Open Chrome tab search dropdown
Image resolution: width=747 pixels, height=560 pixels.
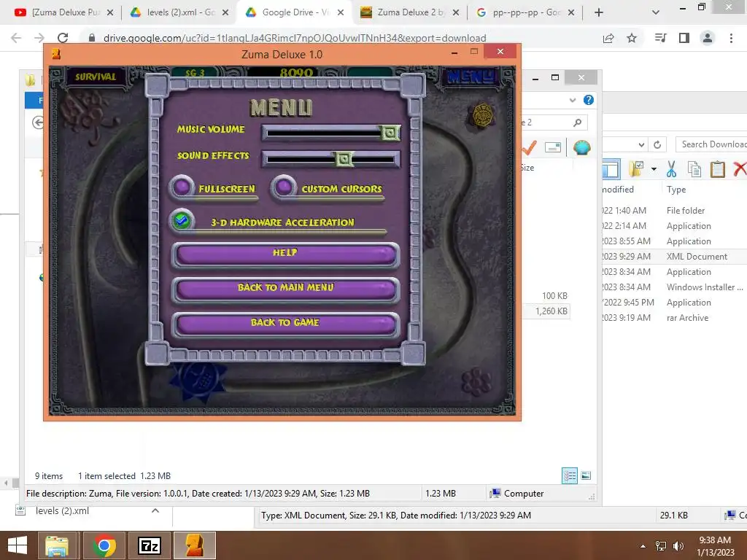656,12
